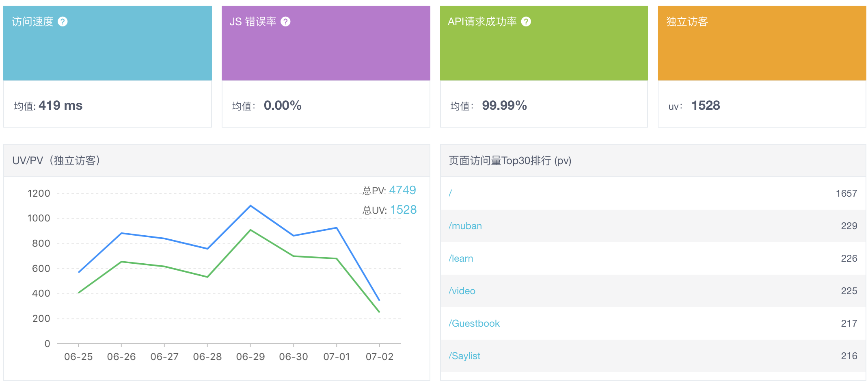Click help icon next to API请求成功率
868x386 pixels.
point(526,22)
